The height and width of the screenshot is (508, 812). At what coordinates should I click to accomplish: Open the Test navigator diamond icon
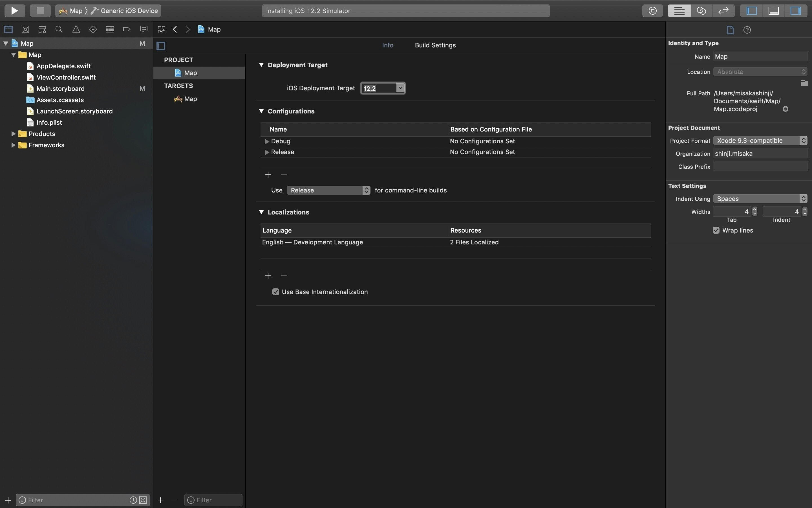coord(93,29)
